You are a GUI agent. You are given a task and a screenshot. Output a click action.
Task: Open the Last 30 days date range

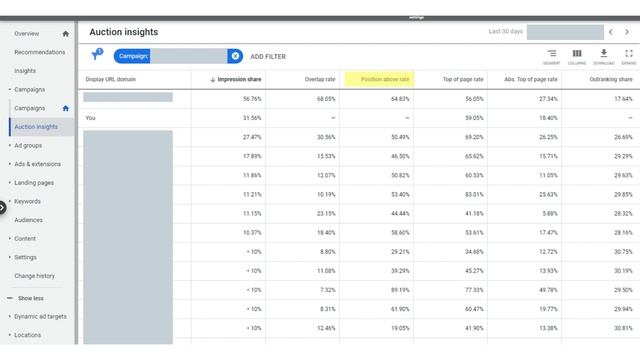[x=546, y=32]
